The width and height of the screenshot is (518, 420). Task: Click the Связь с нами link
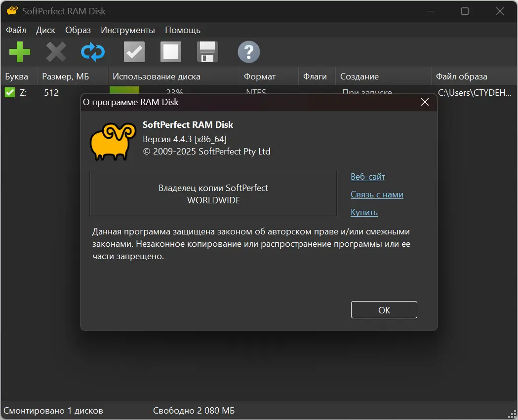[377, 194]
